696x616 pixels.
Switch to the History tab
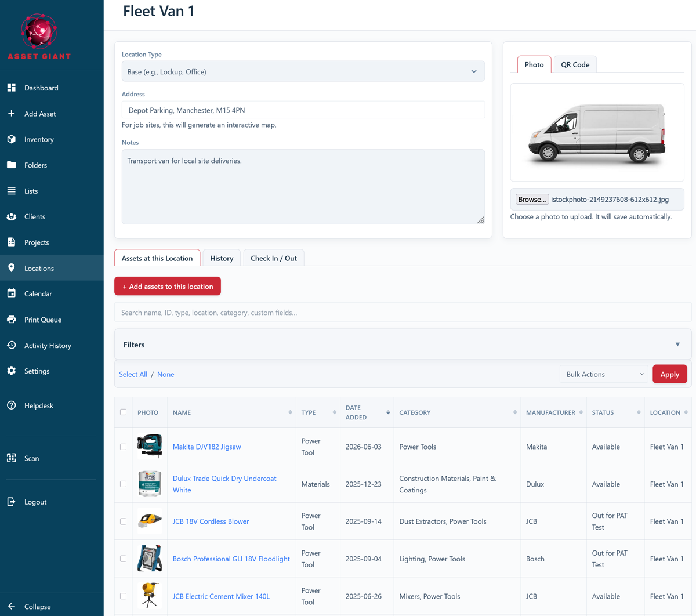[x=222, y=258]
